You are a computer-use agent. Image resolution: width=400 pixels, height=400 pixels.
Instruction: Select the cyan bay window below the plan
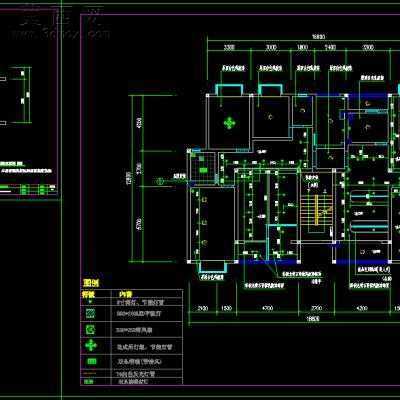[x=213, y=267]
